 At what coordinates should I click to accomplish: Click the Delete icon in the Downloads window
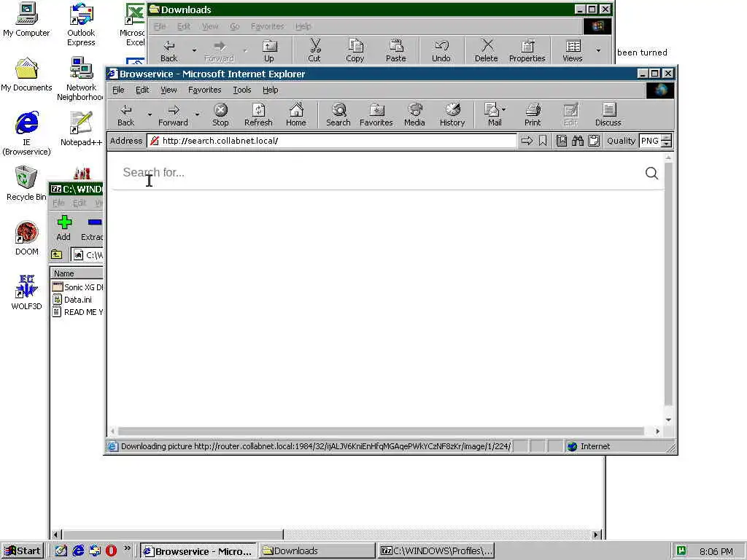tap(486, 51)
